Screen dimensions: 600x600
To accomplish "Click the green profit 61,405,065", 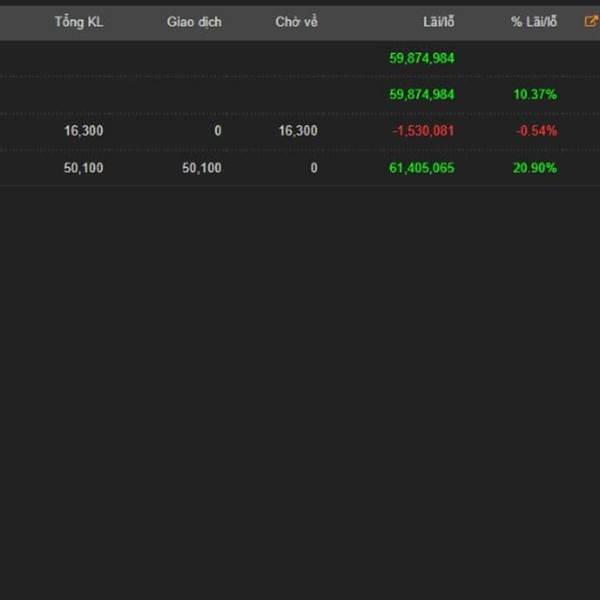I will click(x=422, y=168).
